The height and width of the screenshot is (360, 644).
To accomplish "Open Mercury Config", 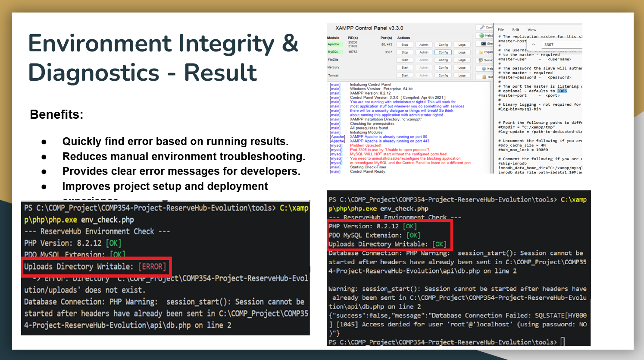I will click(443, 67).
